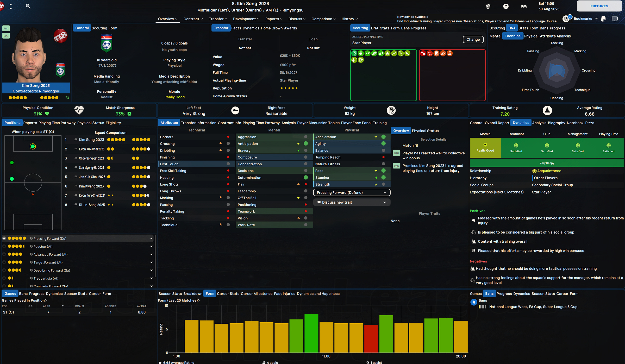This screenshot has height=364, width=625.
Task: Open the help question mark icon
Action: [x=506, y=6]
